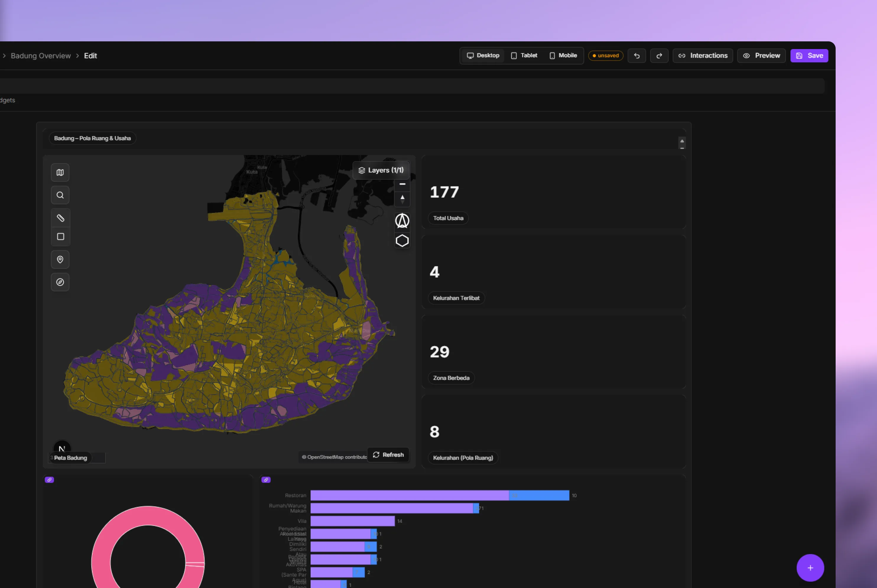The image size is (877, 588).
Task: Open the basemap selector map icon
Action: pyautogui.click(x=60, y=173)
